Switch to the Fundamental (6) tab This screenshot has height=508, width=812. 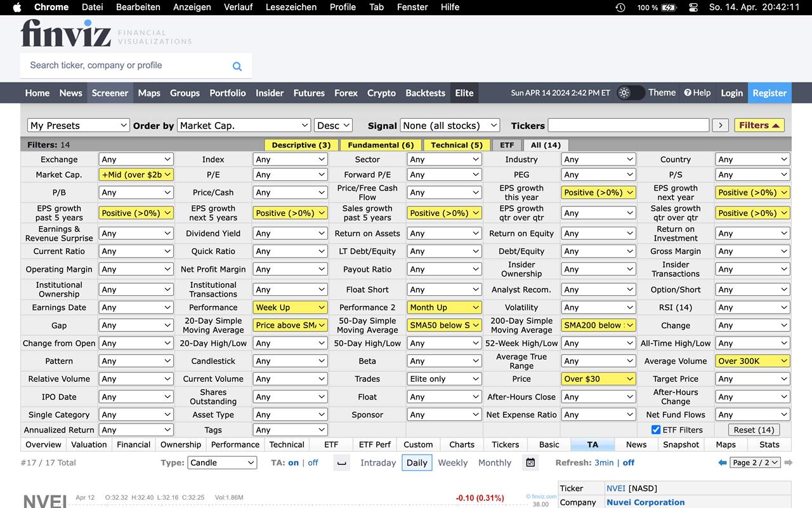tap(381, 145)
